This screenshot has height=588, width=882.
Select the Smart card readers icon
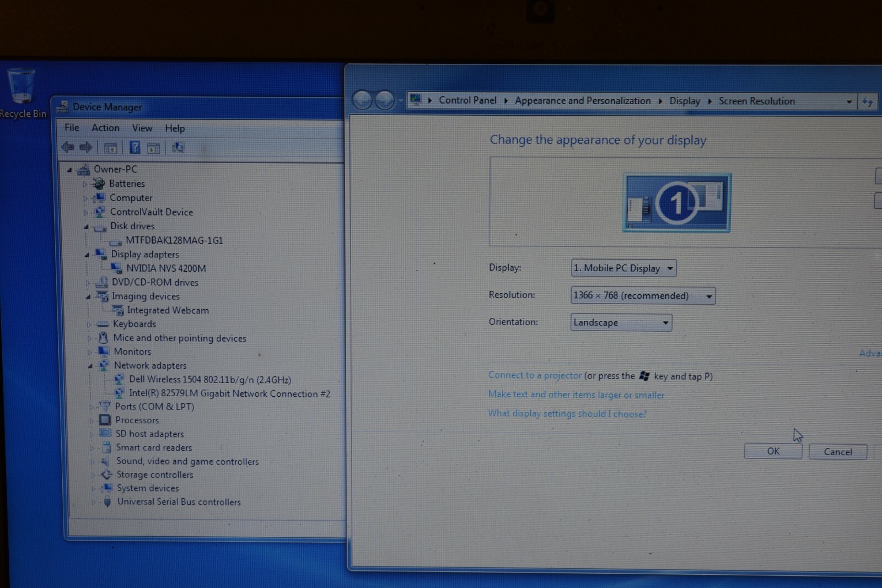[106, 447]
